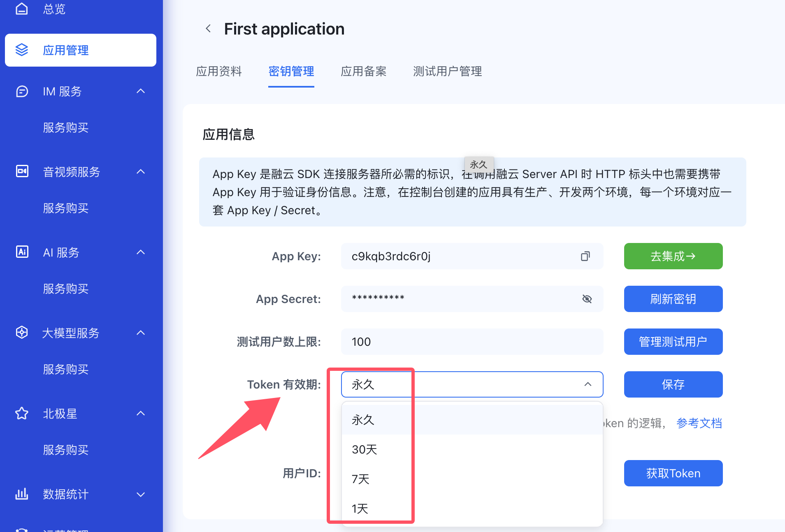Reveal App Secret with the eye icon
The width and height of the screenshot is (785, 532).
587,299
